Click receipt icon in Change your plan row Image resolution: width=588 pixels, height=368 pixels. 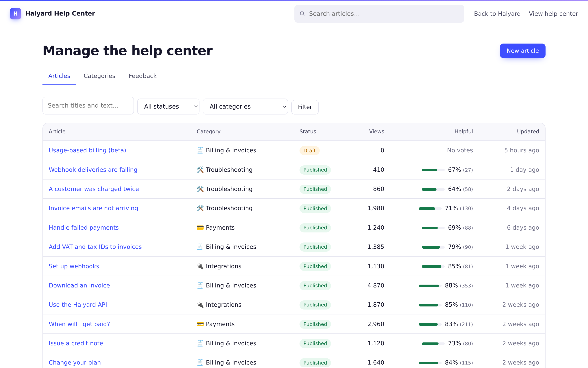200,363
